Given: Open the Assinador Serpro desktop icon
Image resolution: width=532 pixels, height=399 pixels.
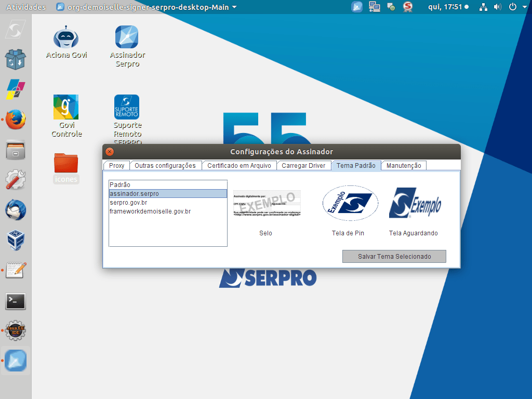Looking at the screenshot, I should tap(127, 38).
